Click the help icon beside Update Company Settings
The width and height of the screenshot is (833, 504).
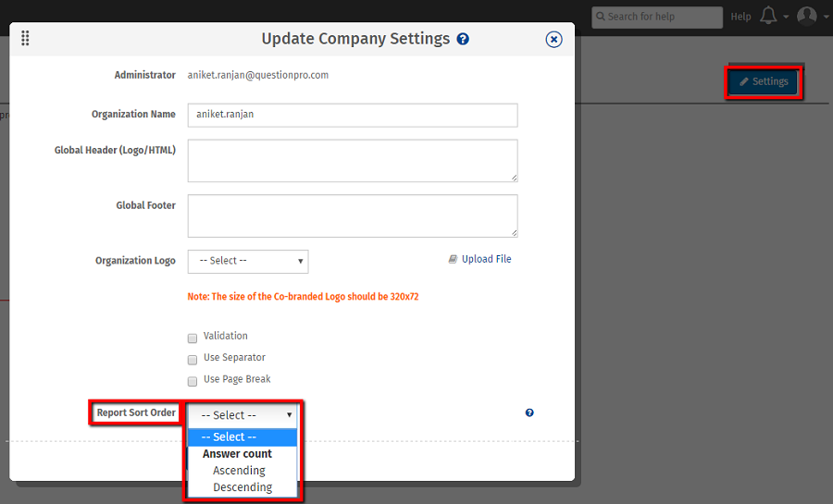point(463,39)
